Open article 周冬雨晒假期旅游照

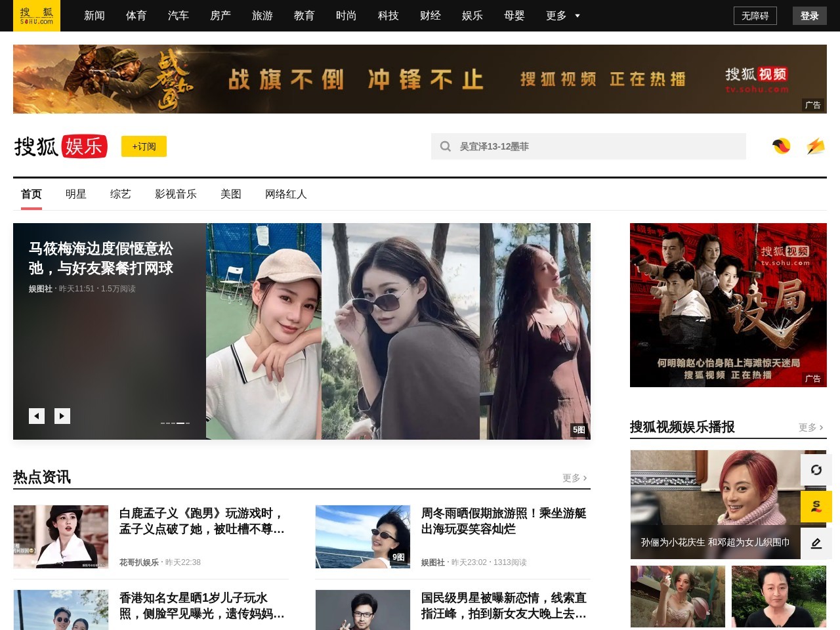click(x=504, y=521)
